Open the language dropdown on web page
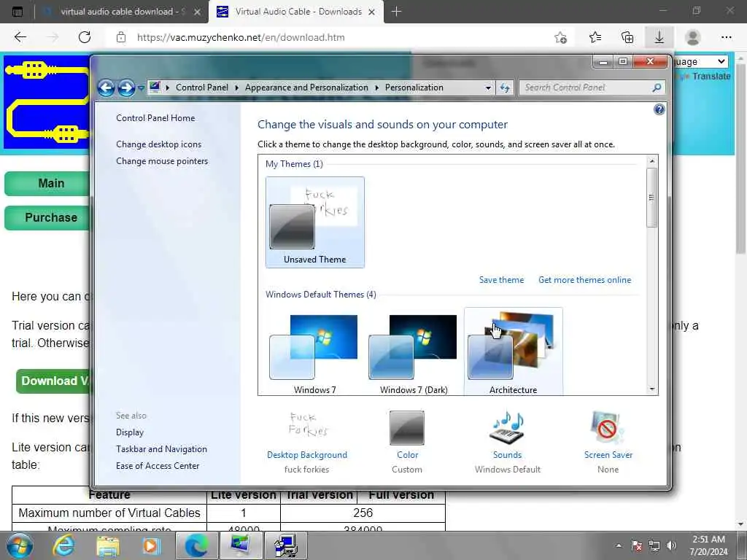 700,61
